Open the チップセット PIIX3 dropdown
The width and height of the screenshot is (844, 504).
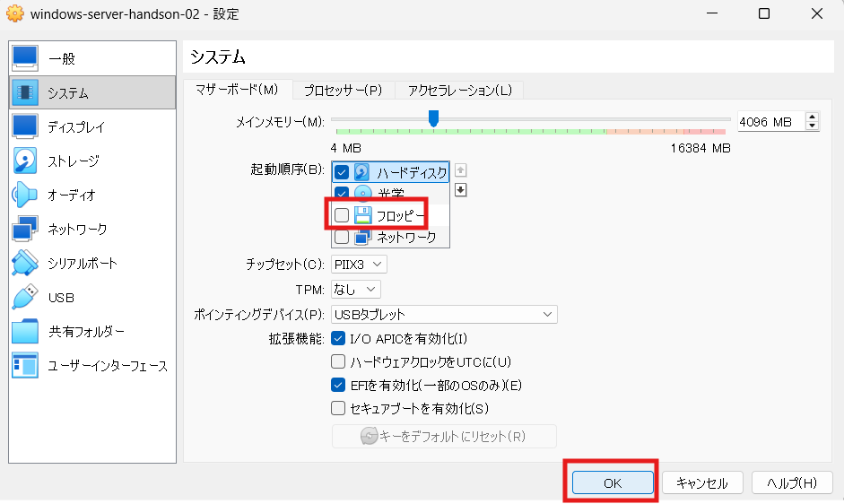(x=359, y=265)
